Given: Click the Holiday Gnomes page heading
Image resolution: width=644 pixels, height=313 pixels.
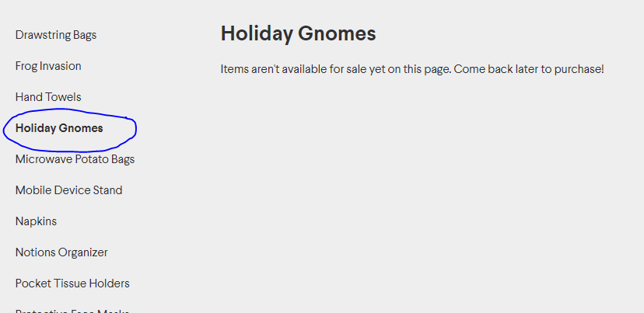Looking at the screenshot, I should [298, 33].
